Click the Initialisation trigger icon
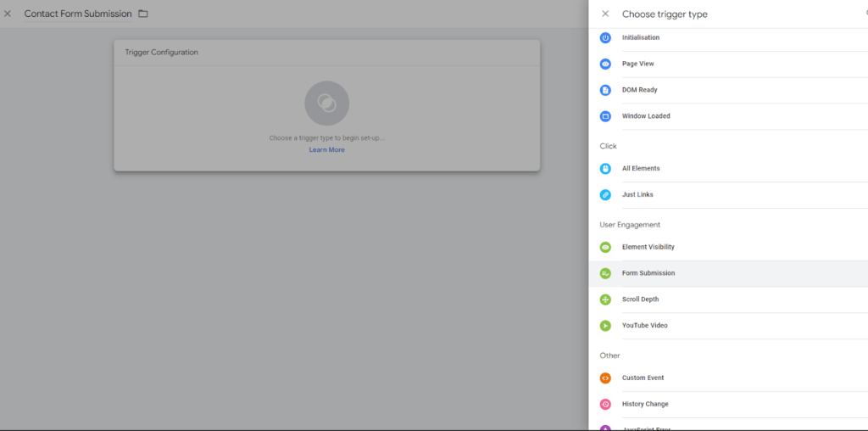868x431 pixels. pyautogui.click(x=605, y=37)
